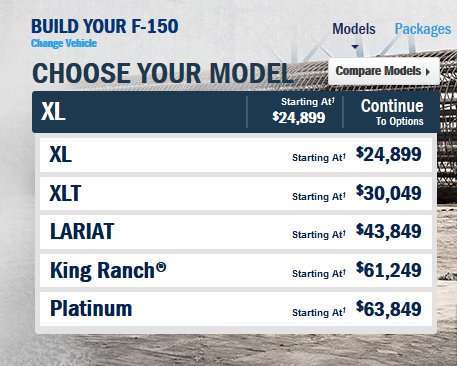Open Compare Models button
The image size is (457, 366).
[x=384, y=71]
